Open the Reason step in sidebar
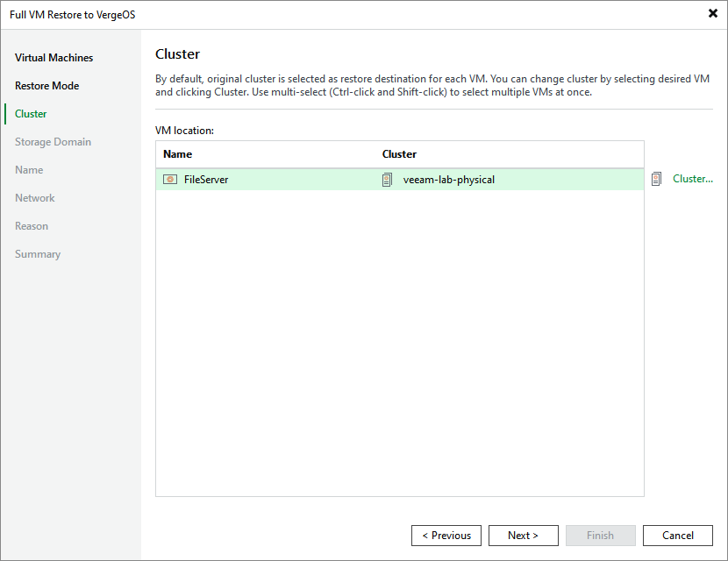The width and height of the screenshot is (728, 561). click(32, 226)
